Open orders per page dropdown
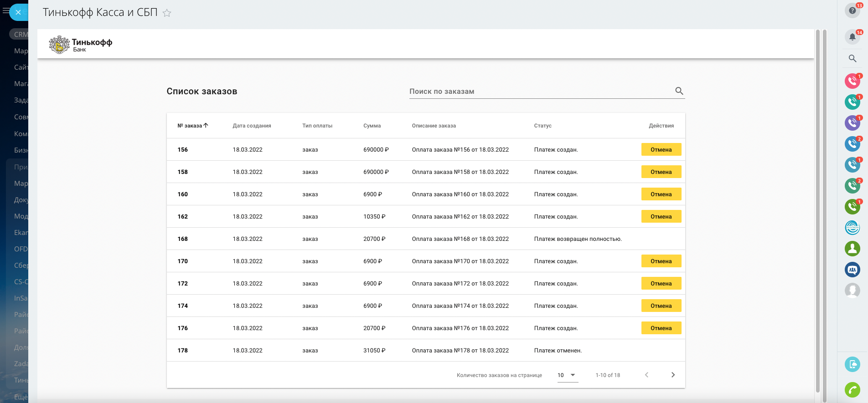Screen dimensions: 868x403 [x=567, y=375]
